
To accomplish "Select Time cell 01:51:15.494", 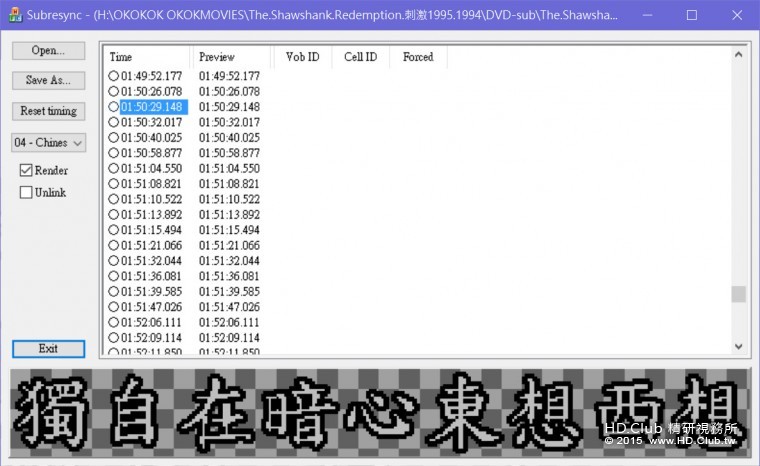I will [151, 230].
